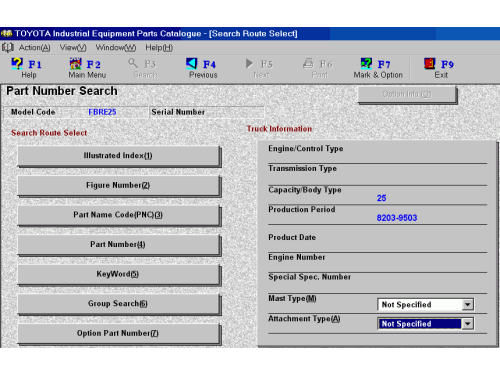Click the Engine/Control Type label
The image size is (500, 375).
(306, 149)
